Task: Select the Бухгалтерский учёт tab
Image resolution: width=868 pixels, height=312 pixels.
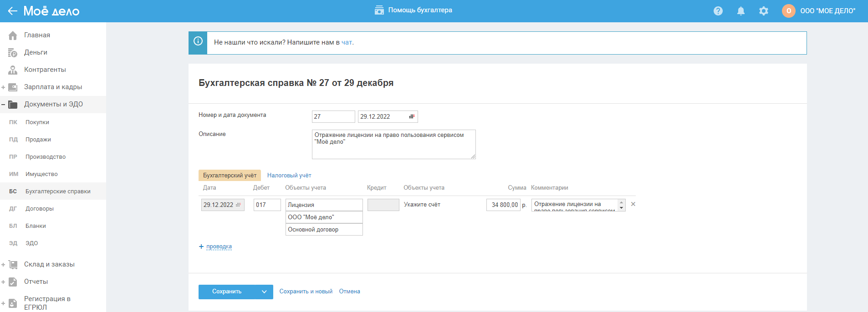Action: (x=230, y=176)
